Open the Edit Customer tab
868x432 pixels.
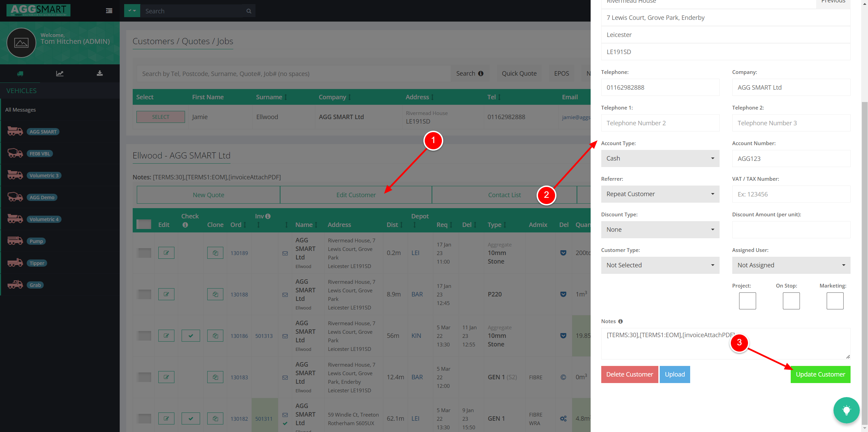pos(356,195)
